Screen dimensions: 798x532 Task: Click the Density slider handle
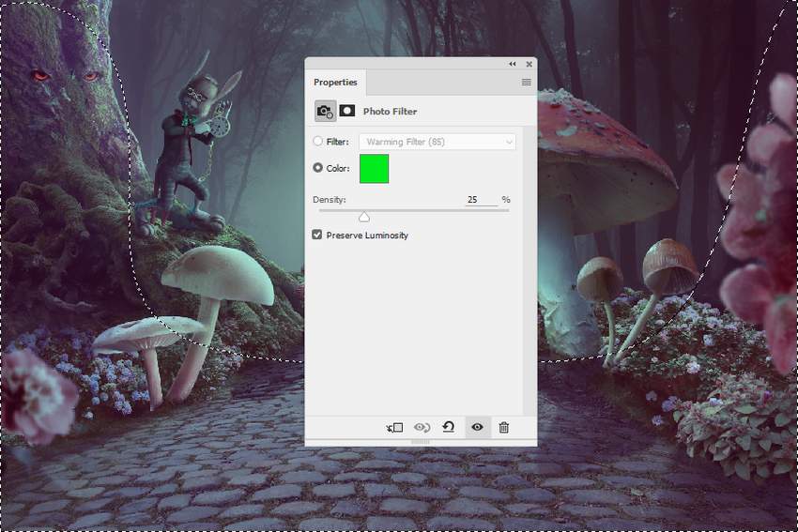(x=364, y=217)
